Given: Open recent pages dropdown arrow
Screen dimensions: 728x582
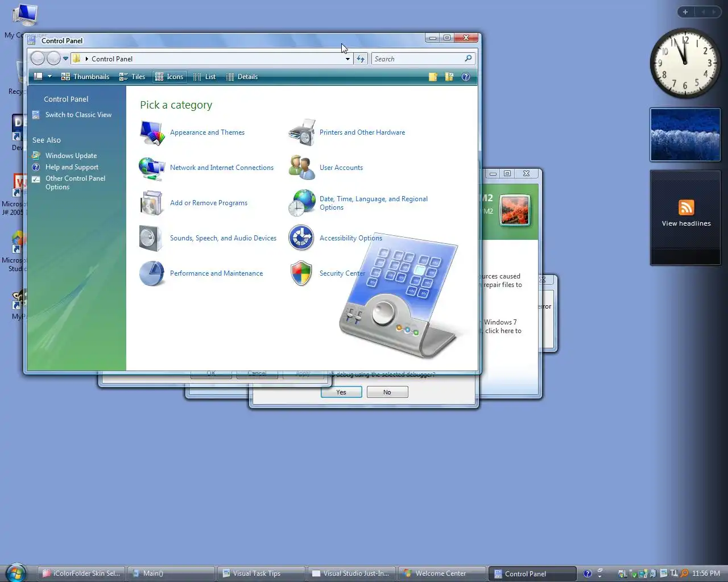Looking at the screenshot, I should (x=66, y=59).
